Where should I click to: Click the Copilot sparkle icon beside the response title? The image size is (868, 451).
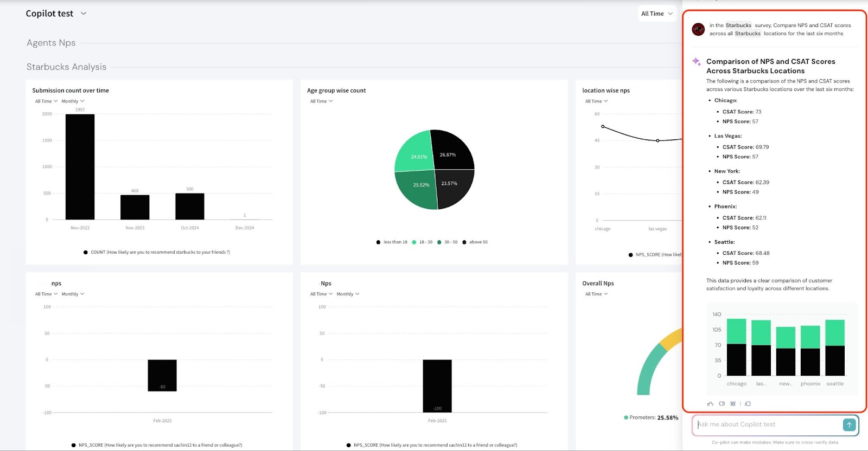point(697,62)
